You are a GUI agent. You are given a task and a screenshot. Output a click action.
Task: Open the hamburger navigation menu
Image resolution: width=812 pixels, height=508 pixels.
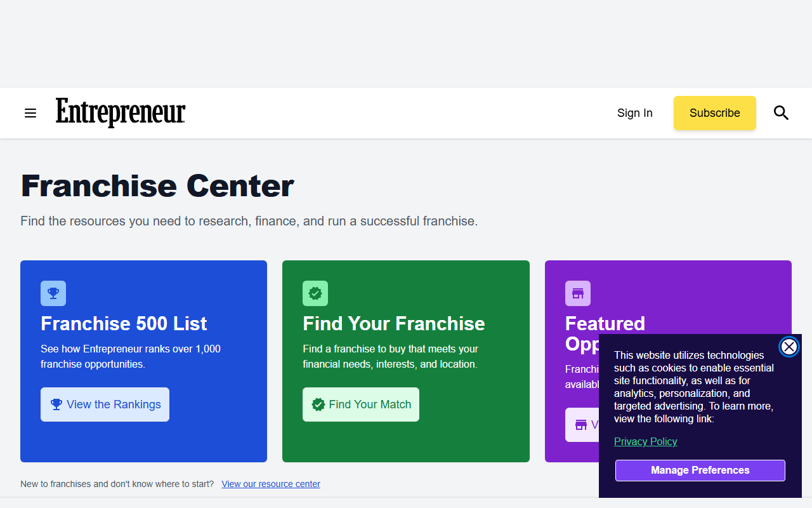pyautogui.click(x=30, y=113)
